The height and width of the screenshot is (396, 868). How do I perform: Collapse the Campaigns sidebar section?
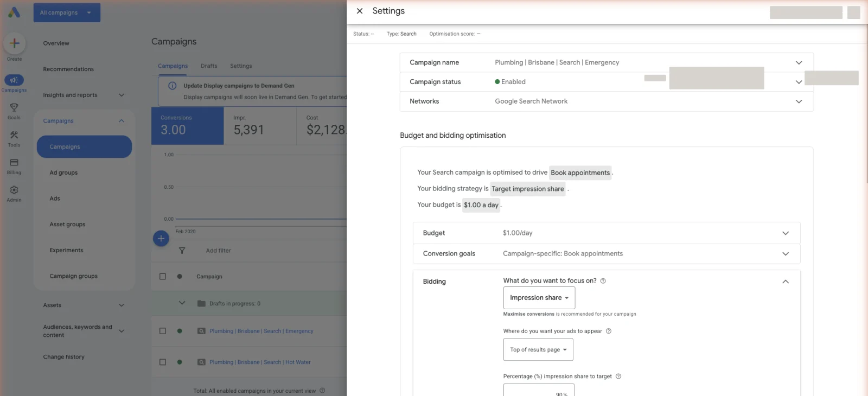tap(122, 121)
